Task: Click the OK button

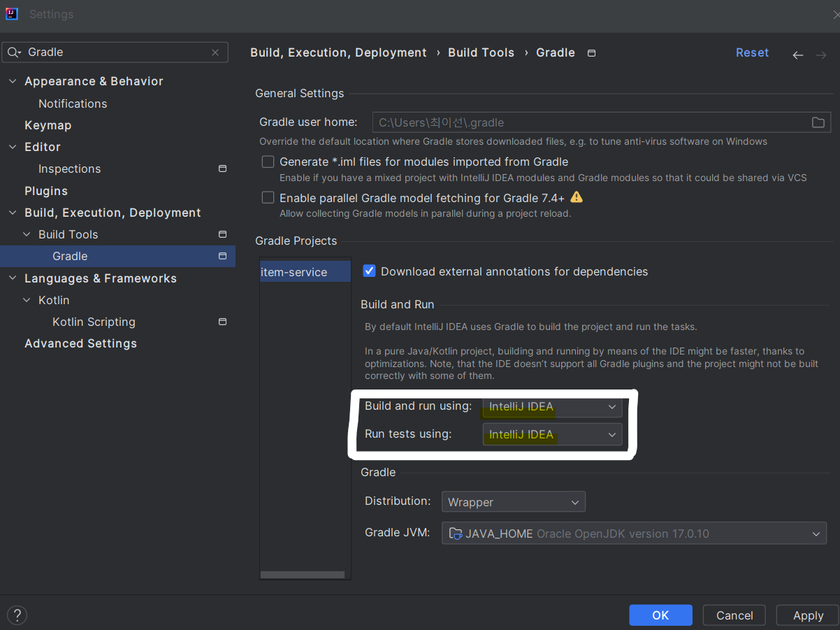Action: 660,615
